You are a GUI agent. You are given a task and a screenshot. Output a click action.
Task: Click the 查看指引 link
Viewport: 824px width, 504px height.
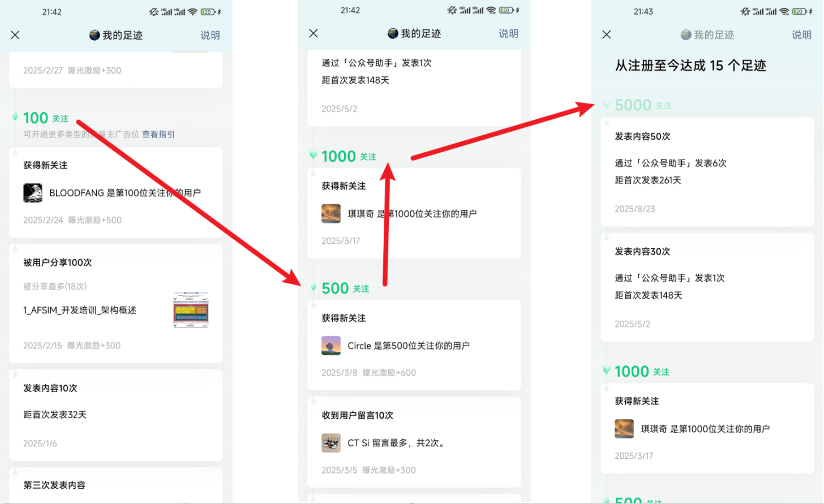click(158, 134)
